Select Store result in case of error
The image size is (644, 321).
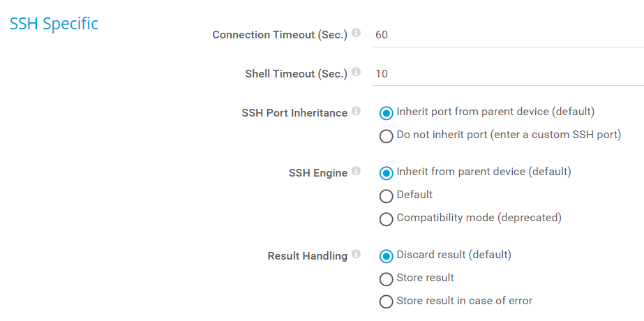tap(386, 302)
